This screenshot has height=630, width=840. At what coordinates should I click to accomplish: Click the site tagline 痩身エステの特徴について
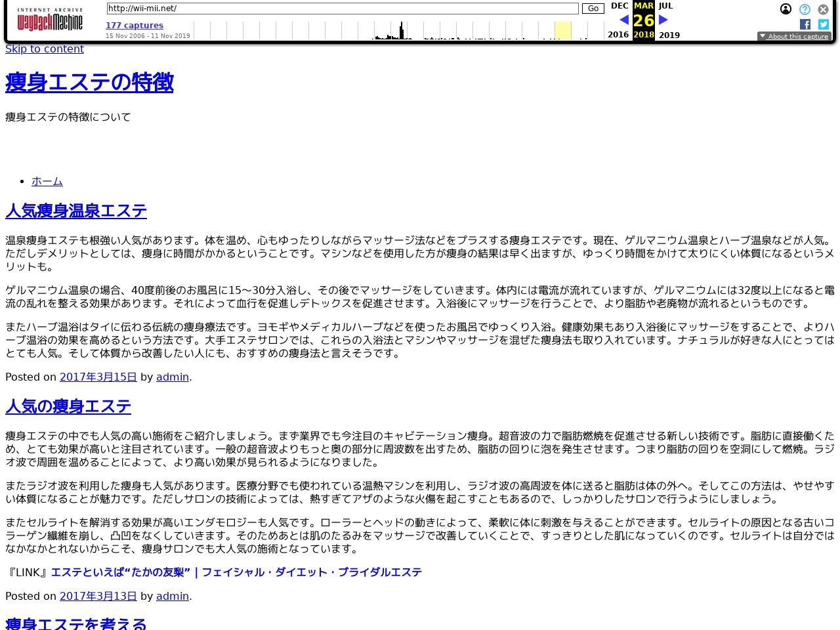[x=68, y=117]
